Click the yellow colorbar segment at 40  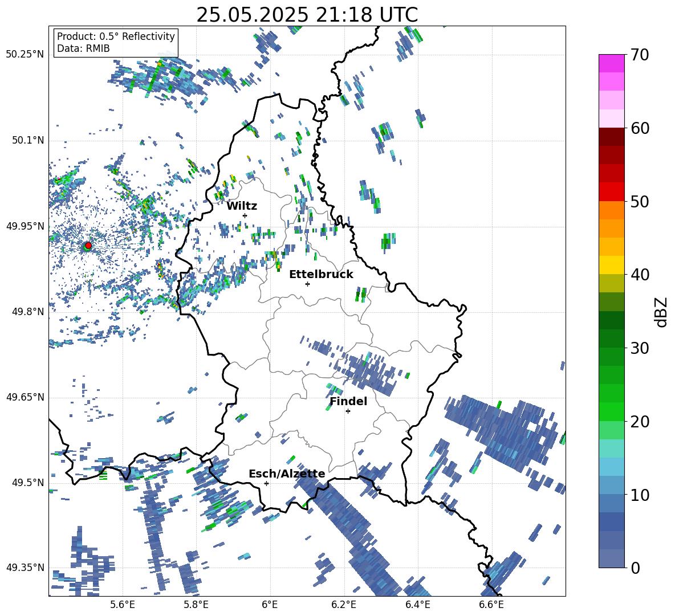tap(611, 265)
